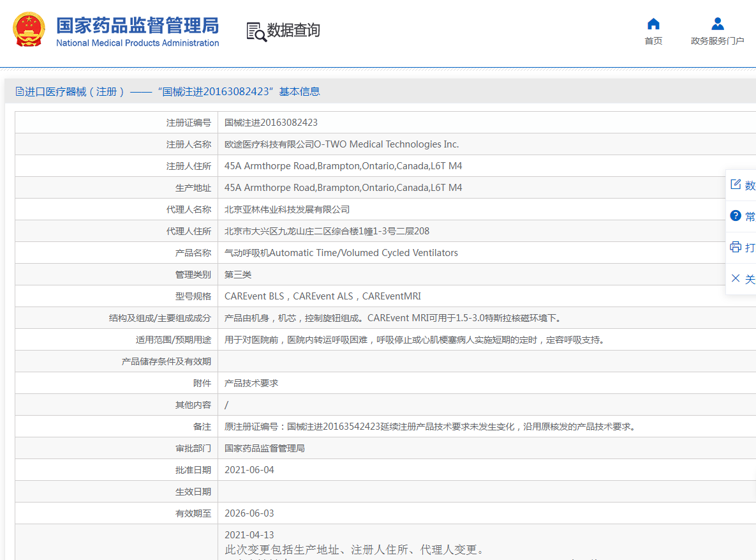
Task: Open help via blue question mark icon
Action: tap(736, 216)
